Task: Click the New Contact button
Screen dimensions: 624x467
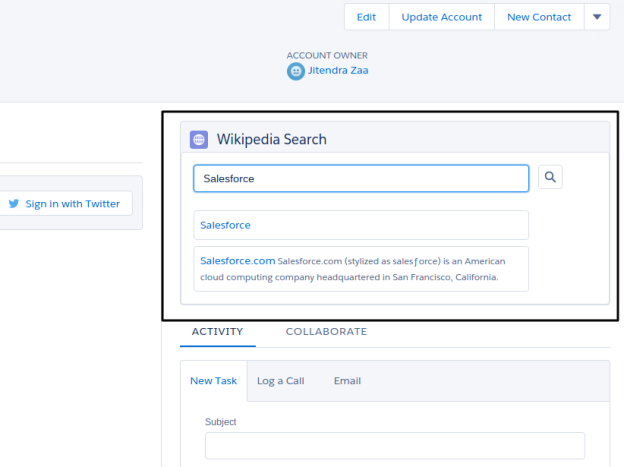Action: (x=539, y=17)
